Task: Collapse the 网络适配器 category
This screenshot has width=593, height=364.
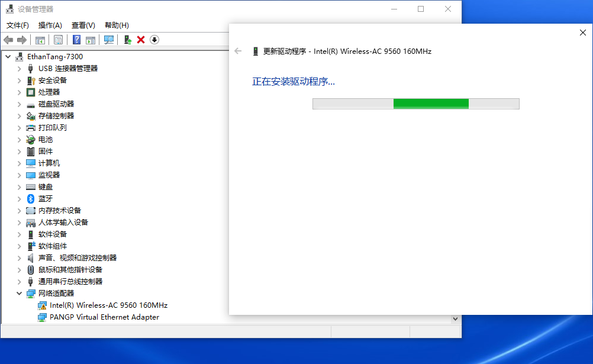Action: (20, 293)
